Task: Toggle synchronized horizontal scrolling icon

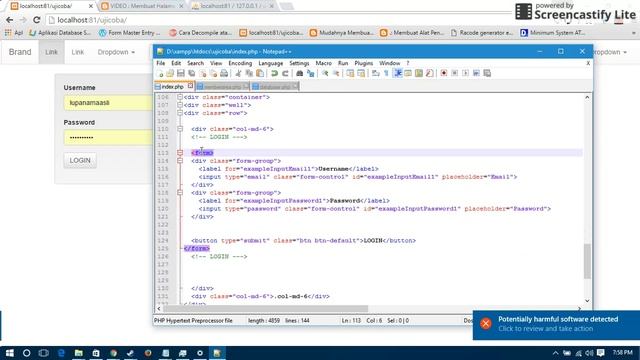Action: point(361,73)
